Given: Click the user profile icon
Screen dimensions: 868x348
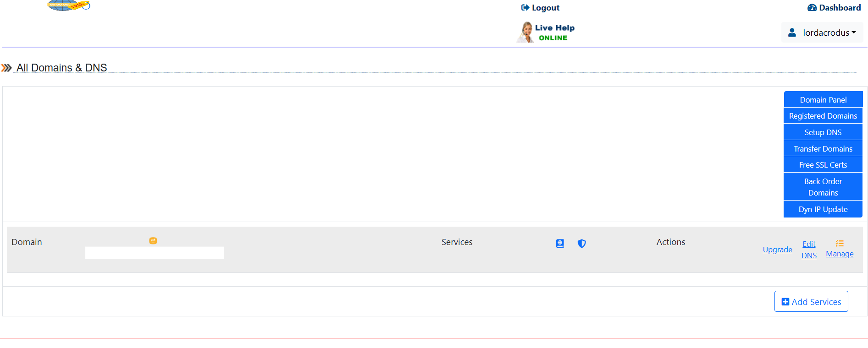Looking at the screenshot, I should point(792,33).
